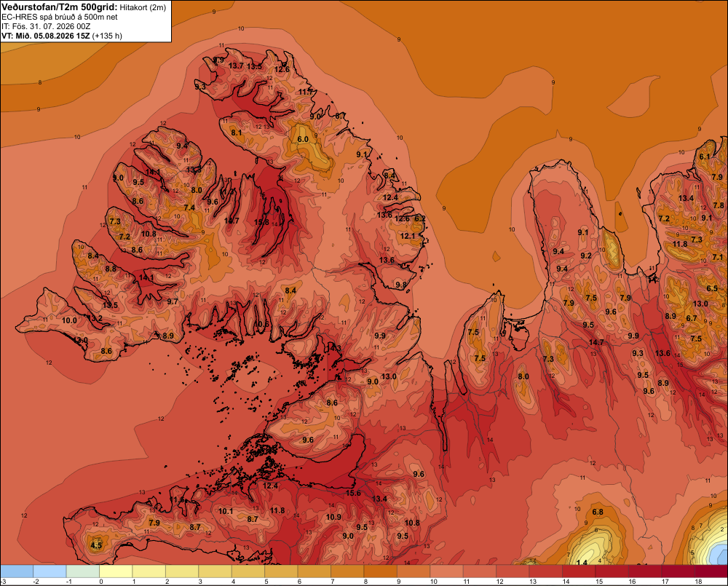Viewport: 728px width, 586px height.
Task: Click the legend swatch between -3 and -2
Action: [x=17, y=571]
